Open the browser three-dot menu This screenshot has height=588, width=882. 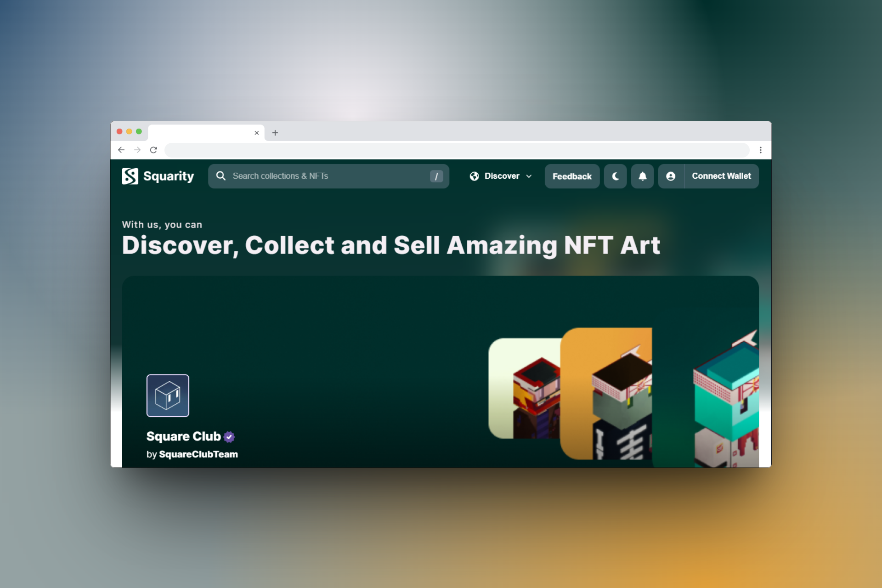(760, 150)
